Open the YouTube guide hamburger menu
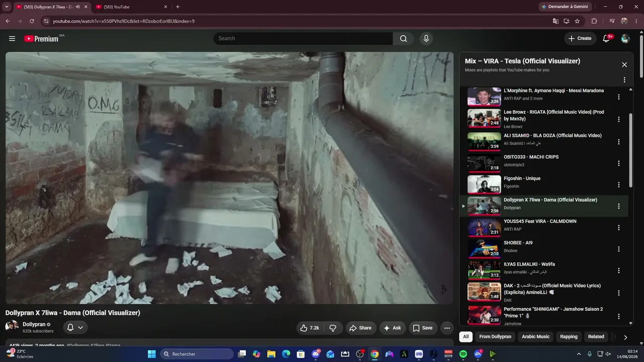 (x=12, y=39)
